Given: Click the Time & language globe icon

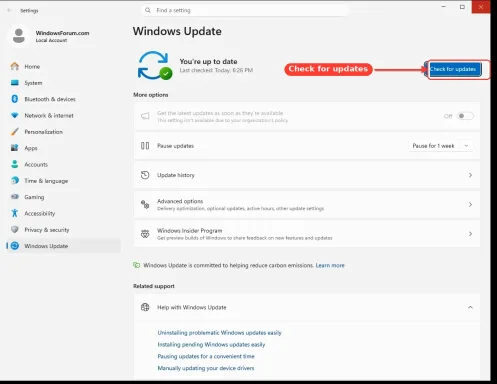Looking at the screenshot, I should tap(15, 180).
